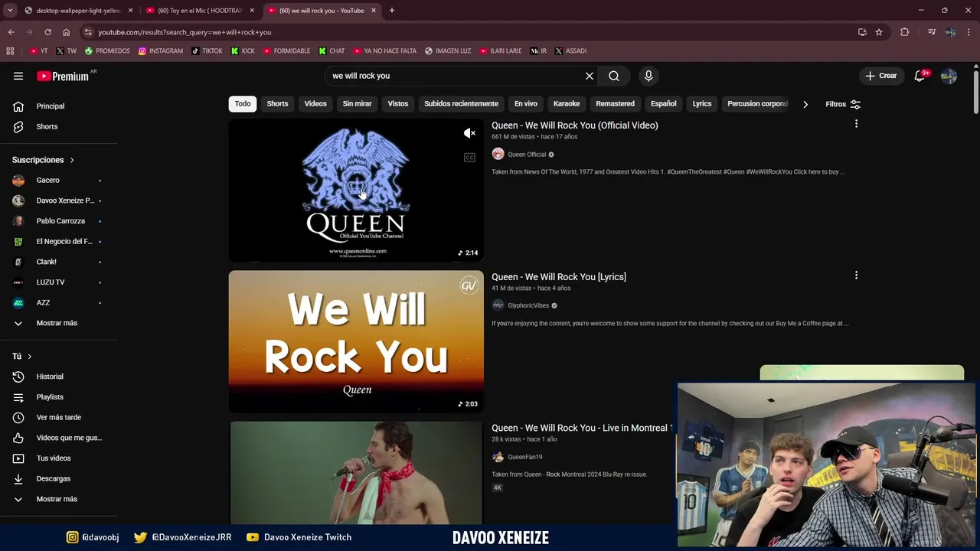Switch to the Toy en el Mic browser tab
This screenshot has height=551, width=980.
(x=199, y=11)
